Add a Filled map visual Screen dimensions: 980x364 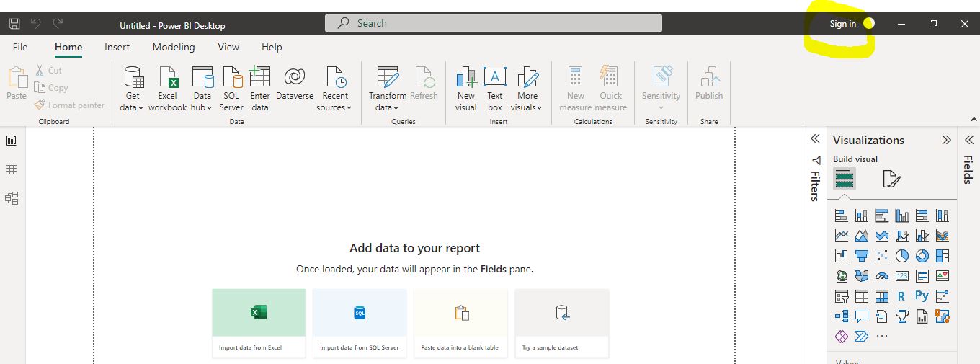(x=861, y=275)
